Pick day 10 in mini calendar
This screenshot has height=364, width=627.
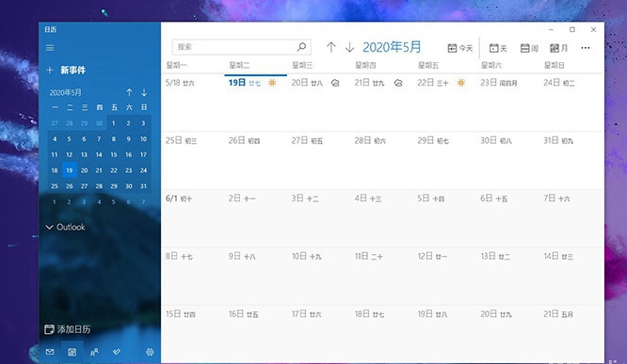coord(143,139)
